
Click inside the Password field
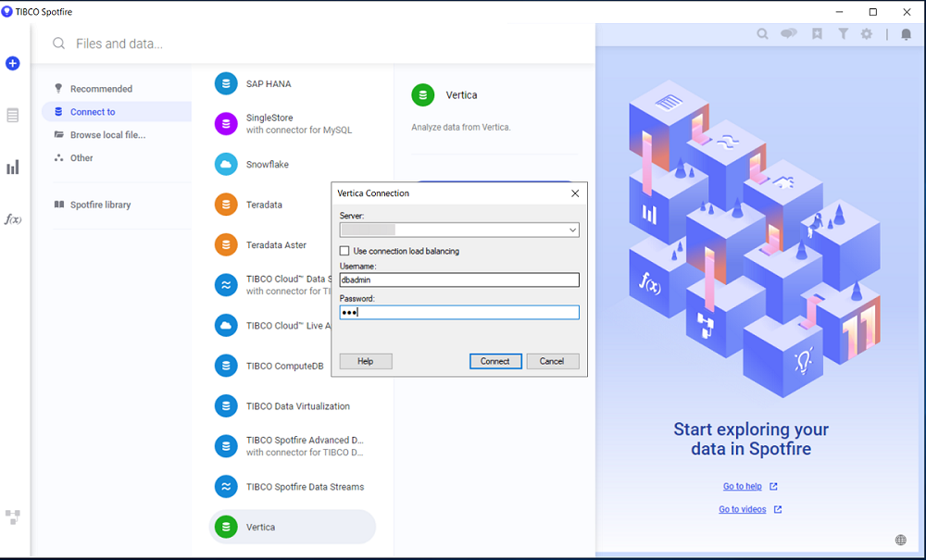(458, 312)
